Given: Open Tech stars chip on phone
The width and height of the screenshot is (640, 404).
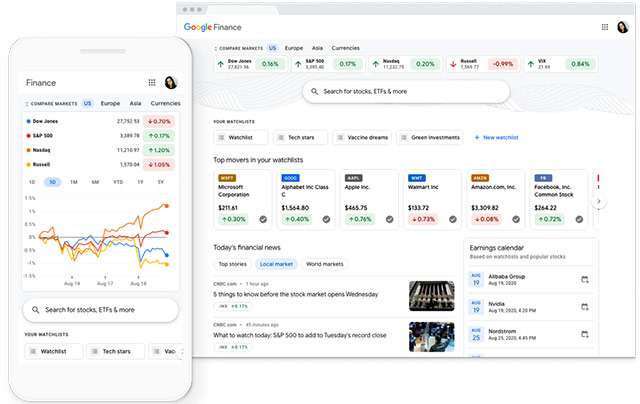Looking at the screenshot, I should 116,351.
